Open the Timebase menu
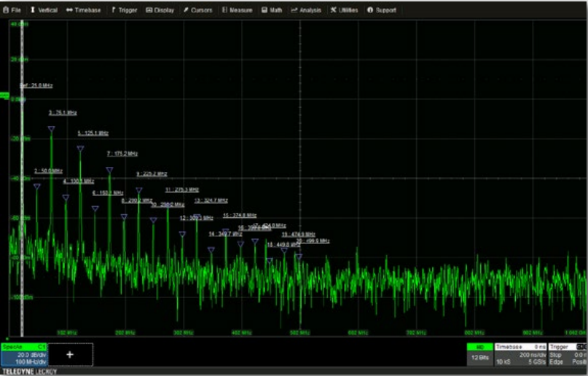 [x=83, y=10]
